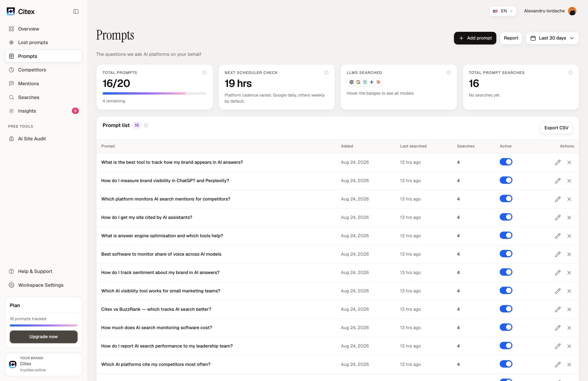Disable the 'best tool to track' prompt toggle
Viewport: 588px width, 381px height.
point(506,162)
